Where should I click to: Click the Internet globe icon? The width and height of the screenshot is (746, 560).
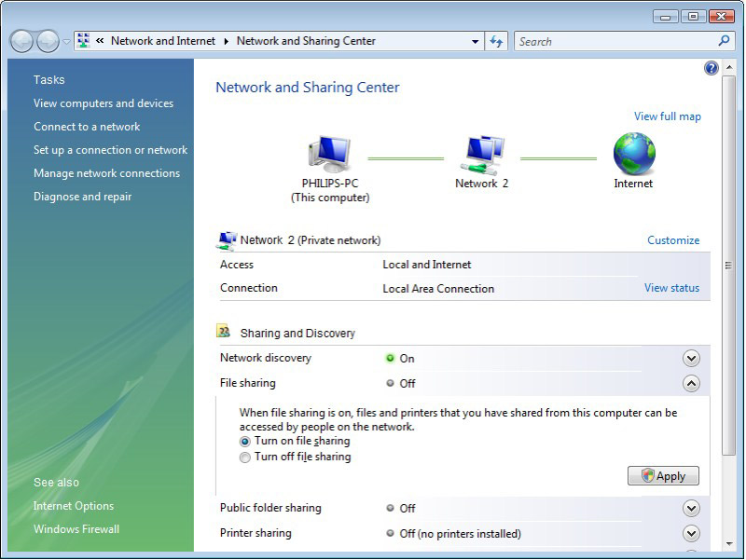click(x=634, y=154)
